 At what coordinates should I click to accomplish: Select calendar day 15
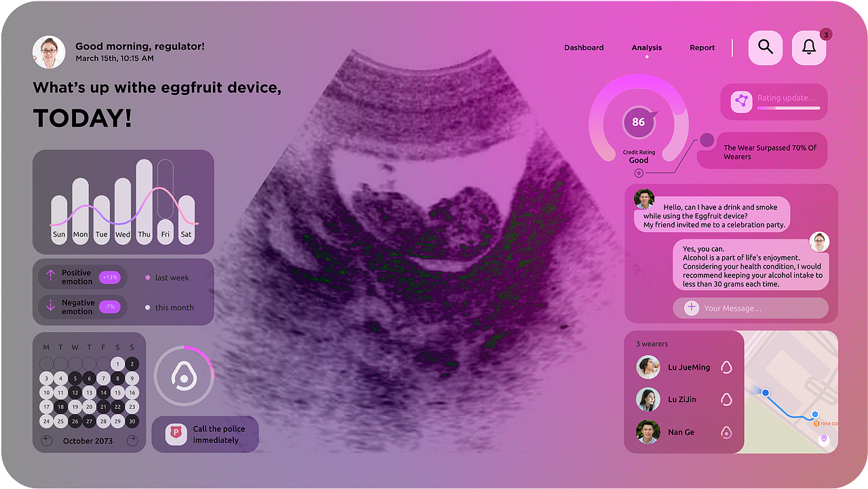tap(118, 392)
